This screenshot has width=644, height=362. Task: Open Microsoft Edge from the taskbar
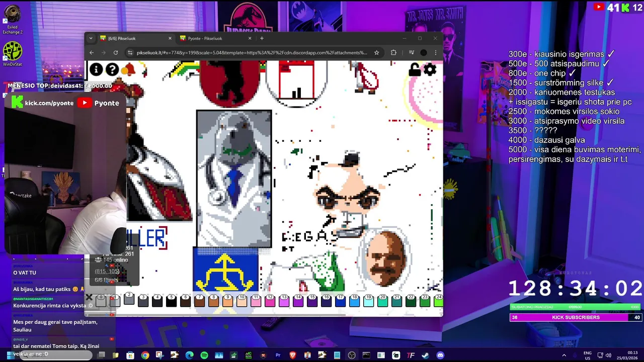click(x=189, y=355)
